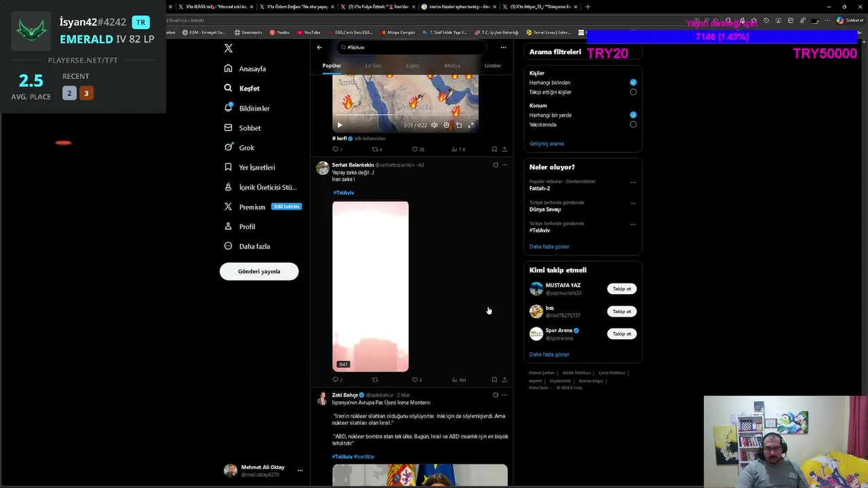The height and width of the screenshot is (488, 868).
Task: Play Serhat Balantekin's 0:47 video
Action: 370,286
